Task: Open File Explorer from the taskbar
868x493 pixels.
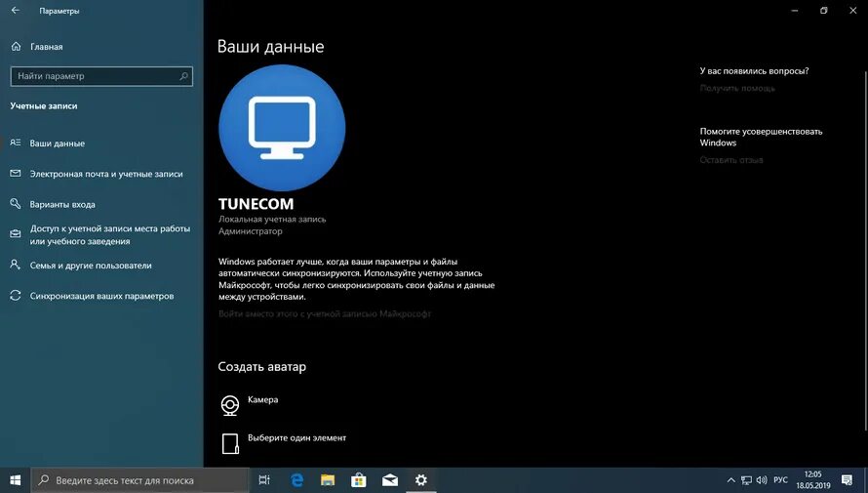Action: coord(328,479)
